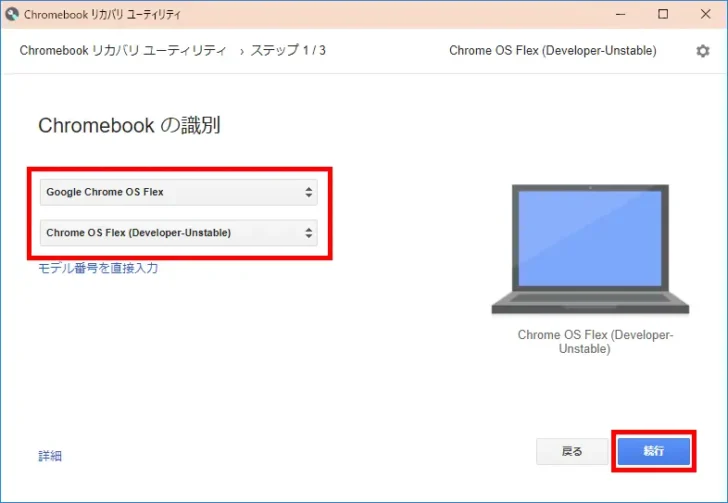Click the ステップ 1 / 3 breadcrumb text
728x503 pixels.
coord(288,50)
